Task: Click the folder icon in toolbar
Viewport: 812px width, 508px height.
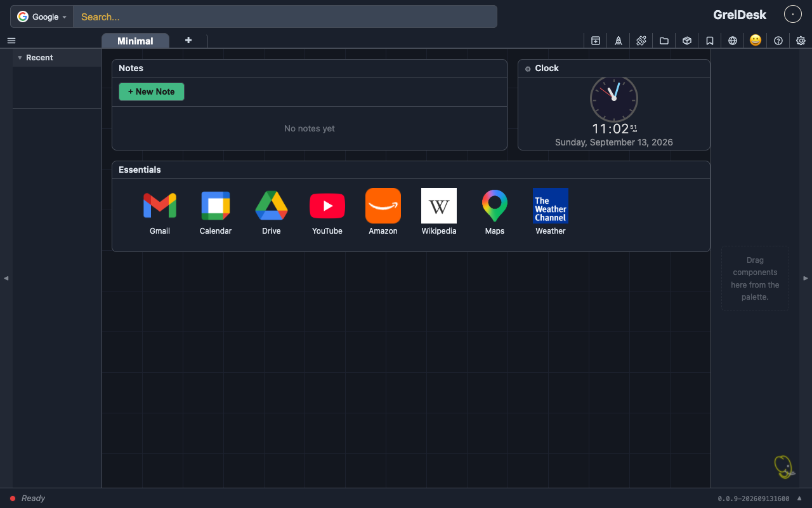Action: click(x=664, y=41)
